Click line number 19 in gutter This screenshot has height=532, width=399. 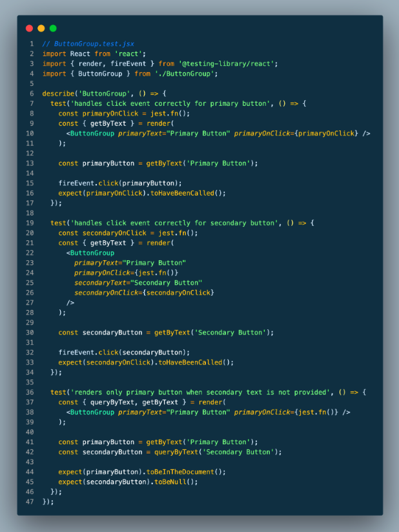coord(30,223)
